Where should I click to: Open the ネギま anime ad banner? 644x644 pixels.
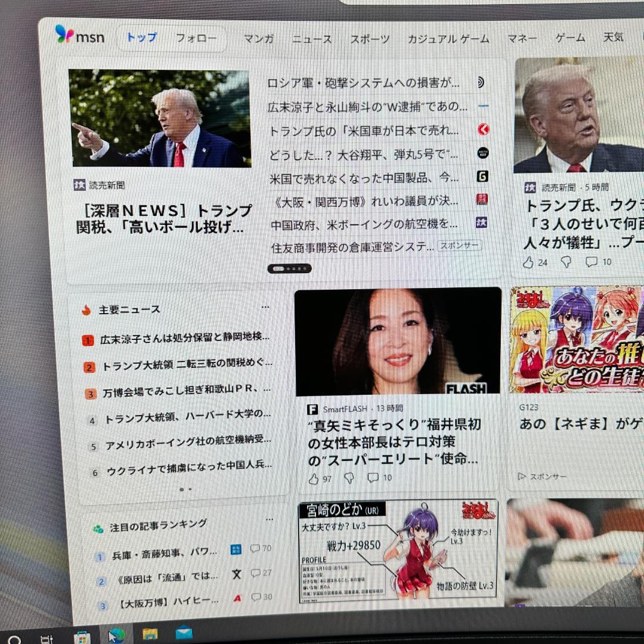click(576, 340)
